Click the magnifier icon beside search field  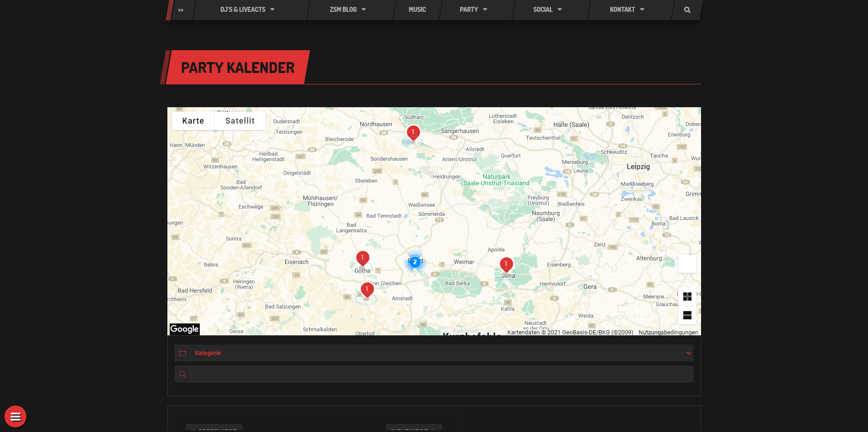click(x=183, y=374)
